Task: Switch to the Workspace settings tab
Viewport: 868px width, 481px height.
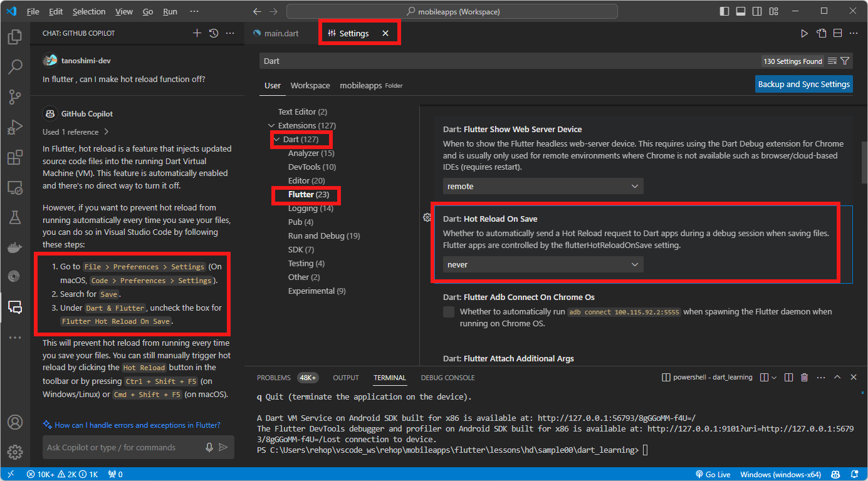Action: point(310,85)
